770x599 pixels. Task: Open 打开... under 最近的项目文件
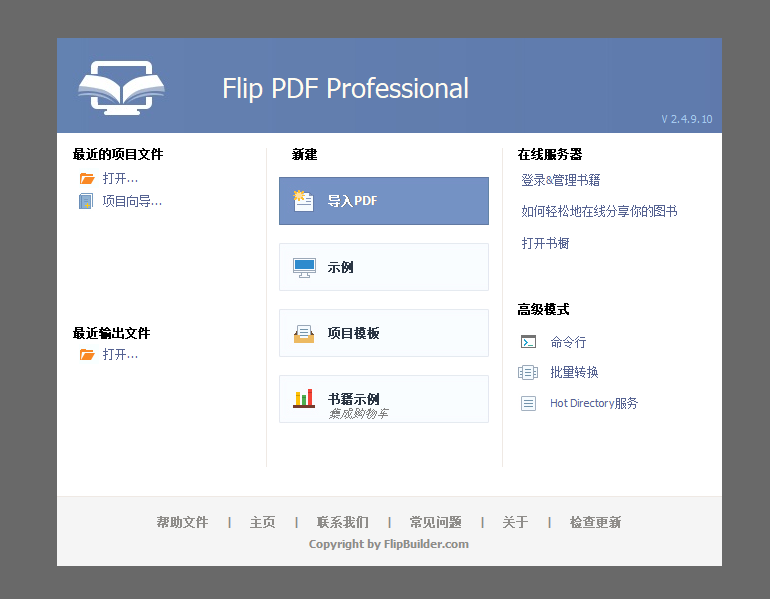point(120,178)
